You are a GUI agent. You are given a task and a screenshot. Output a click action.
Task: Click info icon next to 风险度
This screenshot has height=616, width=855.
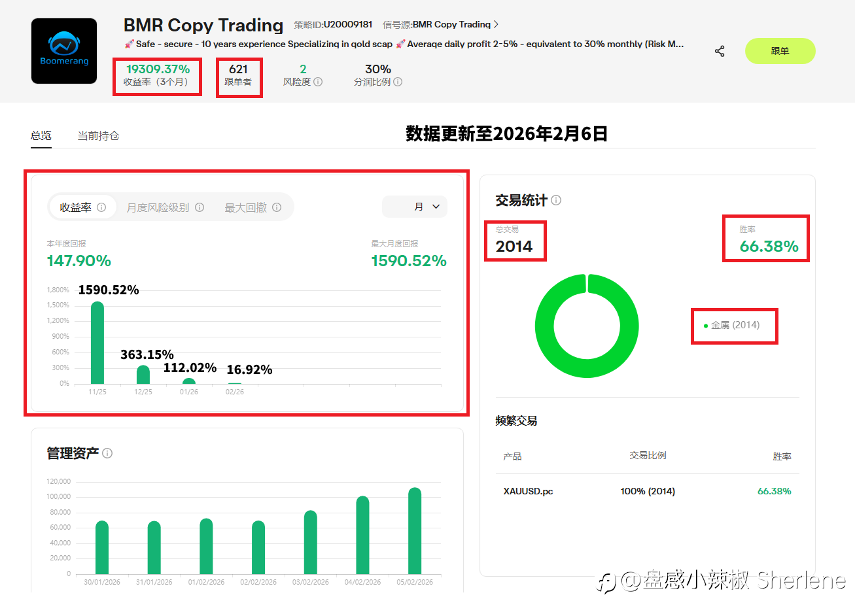point(318,82)
